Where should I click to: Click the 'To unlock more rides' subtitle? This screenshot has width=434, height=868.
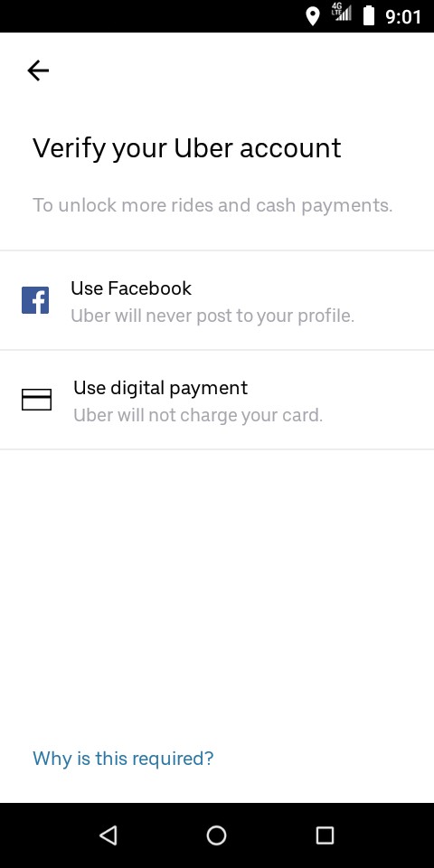212,205
